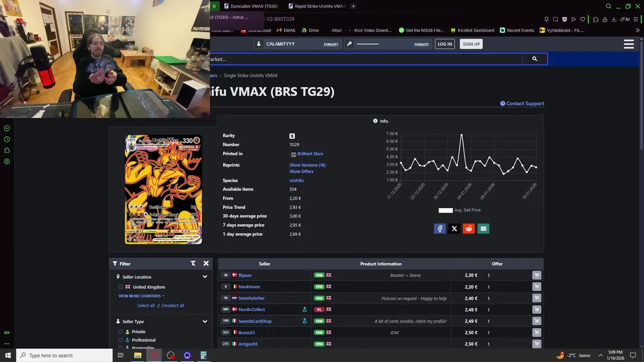Collapse the Seller Location filter section
644x362 pixels.
click(x=205, y=277)
